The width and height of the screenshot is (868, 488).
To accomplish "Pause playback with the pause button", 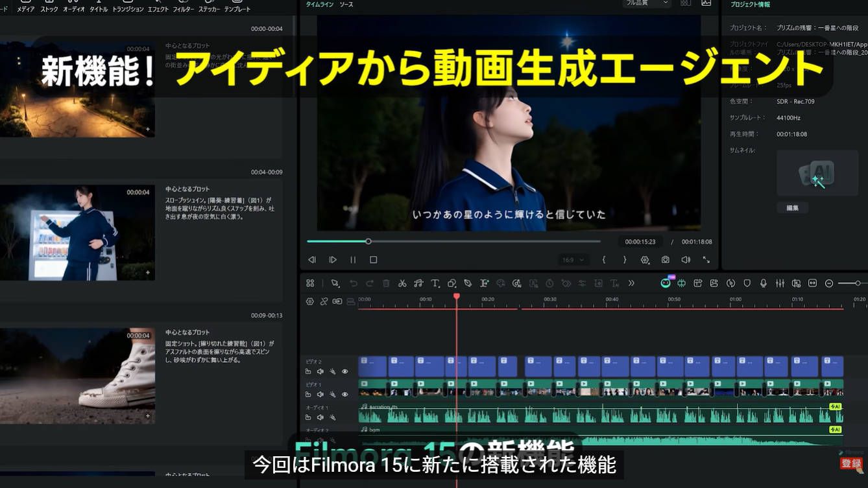I will 353,260.
